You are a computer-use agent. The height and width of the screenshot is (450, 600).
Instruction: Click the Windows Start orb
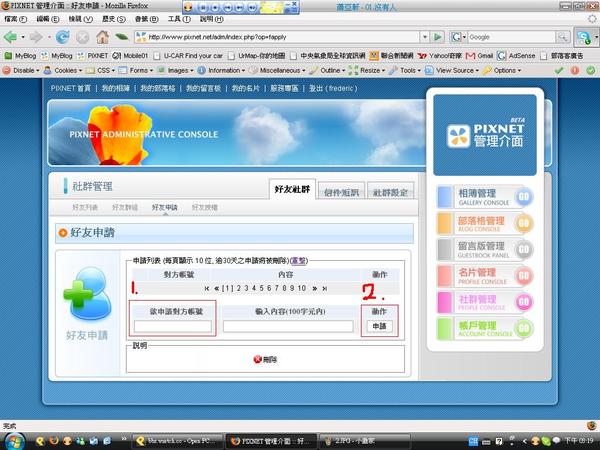(15, 441)
